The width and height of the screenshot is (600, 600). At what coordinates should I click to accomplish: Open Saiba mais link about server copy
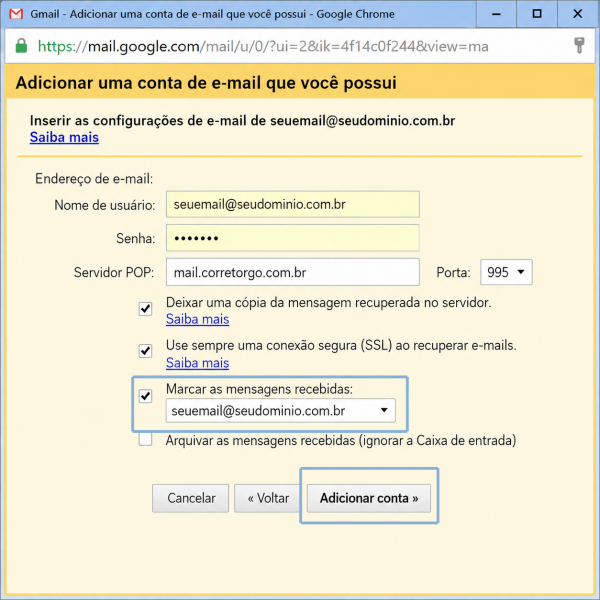click(197, 319)
